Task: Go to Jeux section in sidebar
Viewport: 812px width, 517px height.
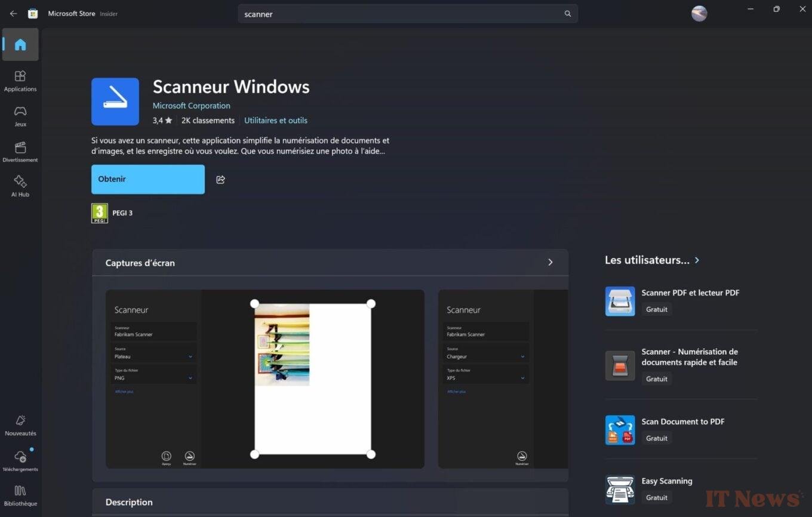Action: tap(20, 116)
